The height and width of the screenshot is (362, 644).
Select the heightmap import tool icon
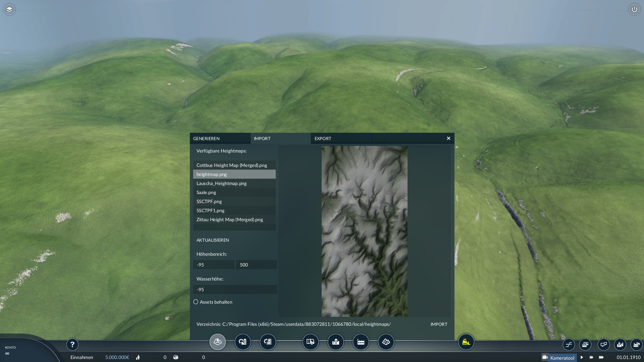pyautogui.click(x=218, y=342)
